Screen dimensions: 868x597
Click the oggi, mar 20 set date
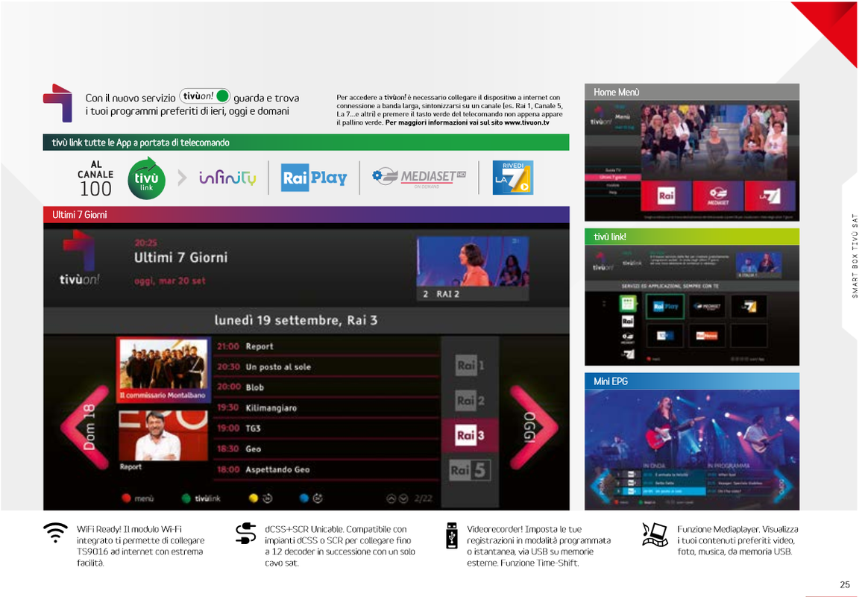point(169,281)
